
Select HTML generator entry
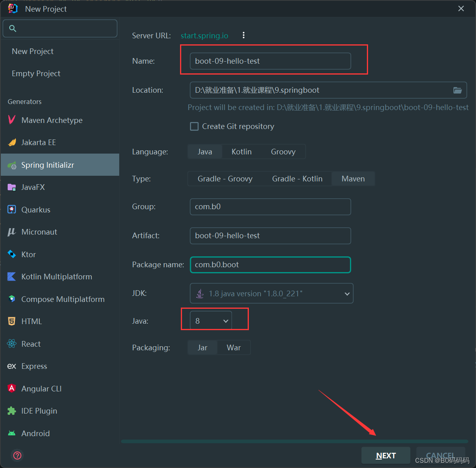(x=60, y=321)
